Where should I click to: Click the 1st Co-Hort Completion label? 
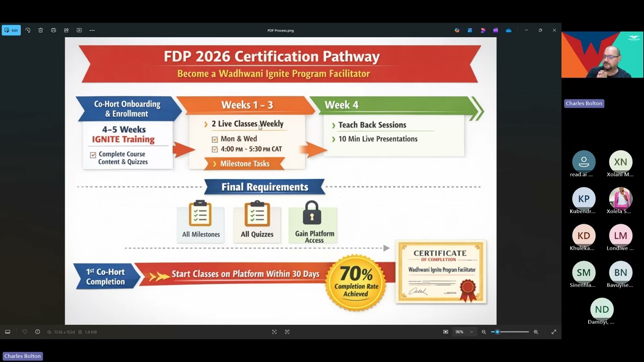pyautogui.click(x=106, y=277)
